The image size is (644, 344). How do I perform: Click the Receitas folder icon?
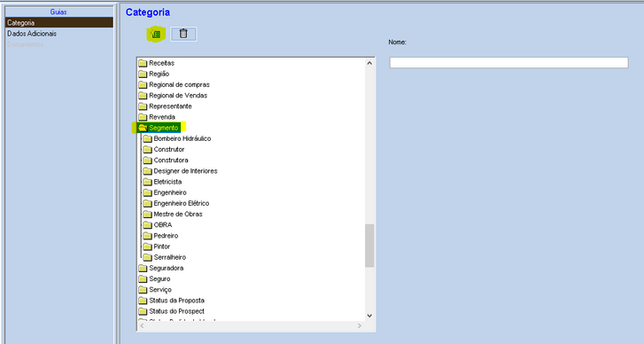click(x=143, y=63)
